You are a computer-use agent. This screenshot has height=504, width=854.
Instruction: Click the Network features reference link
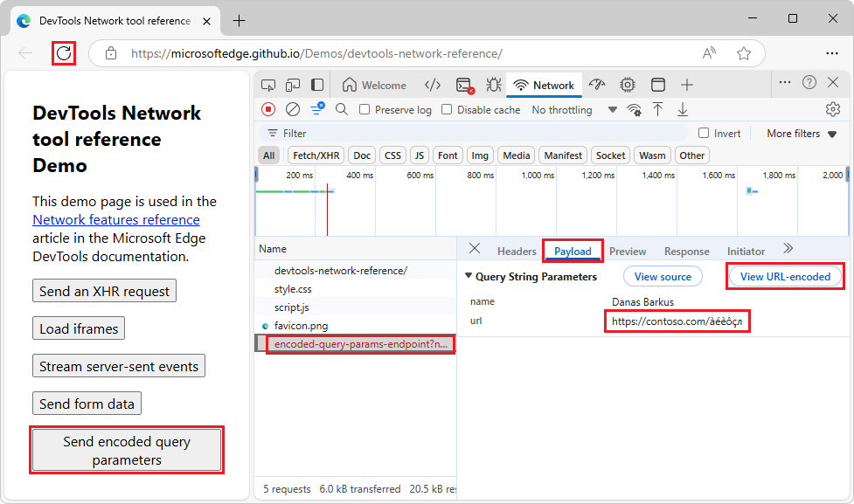coord(115,219)
